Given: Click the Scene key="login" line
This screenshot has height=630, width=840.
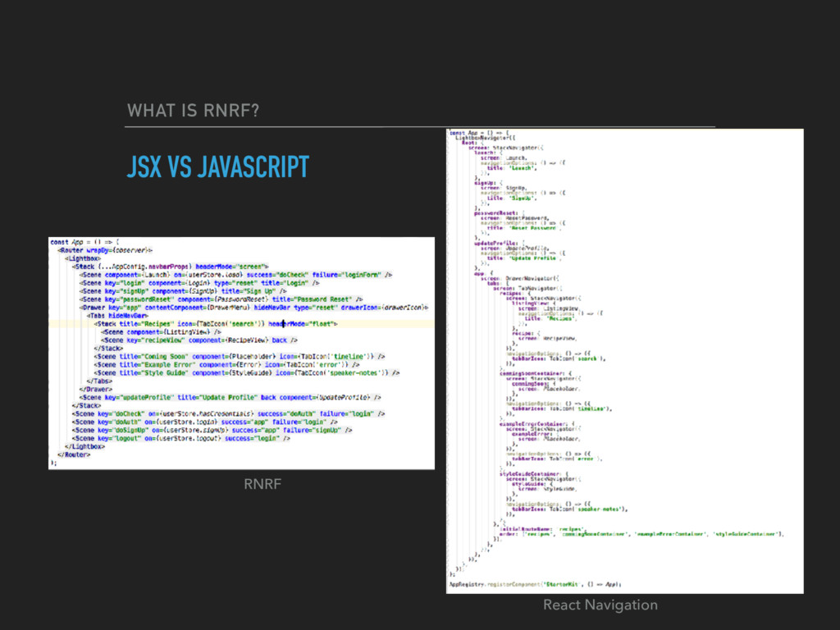Looking at the screenshot, I should coord(199,283).
